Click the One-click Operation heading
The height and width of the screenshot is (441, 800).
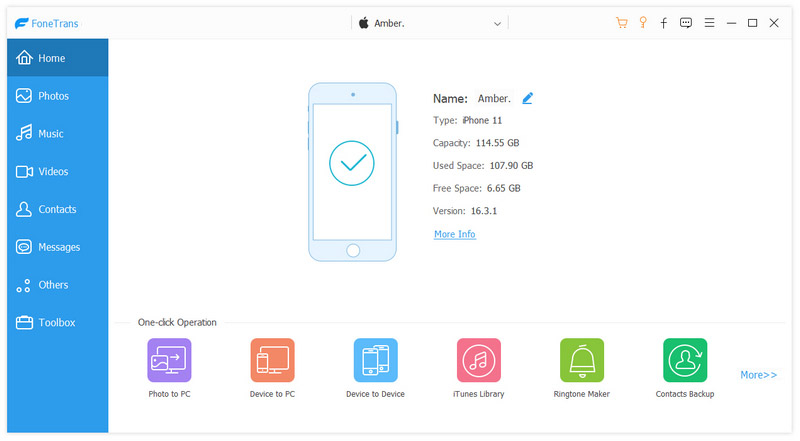click(177, 322)
